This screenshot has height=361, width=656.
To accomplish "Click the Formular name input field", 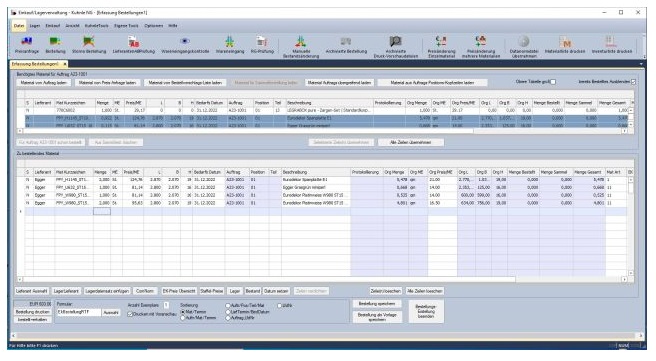I will [x=79, y=313].
